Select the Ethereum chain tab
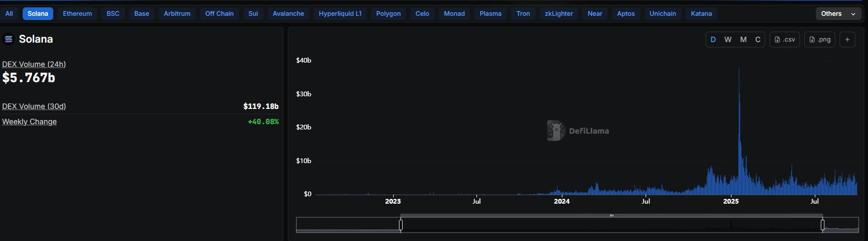 [77, 14]
